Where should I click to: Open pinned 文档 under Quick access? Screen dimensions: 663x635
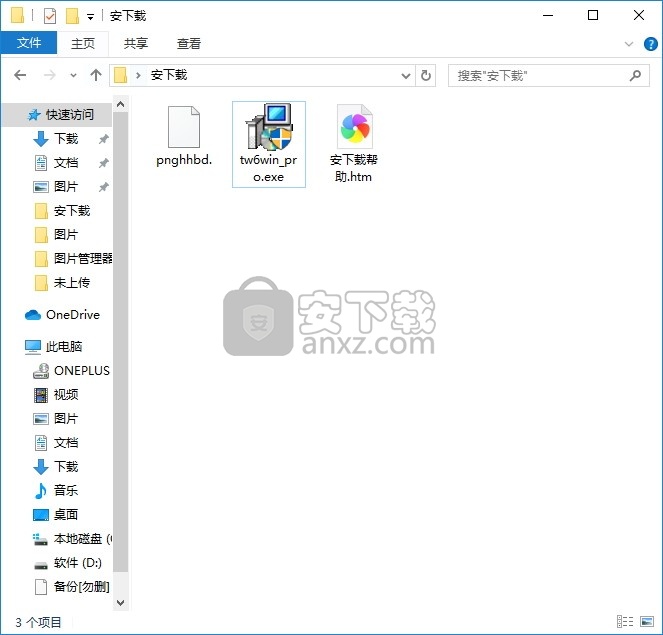tap(66, 163)
